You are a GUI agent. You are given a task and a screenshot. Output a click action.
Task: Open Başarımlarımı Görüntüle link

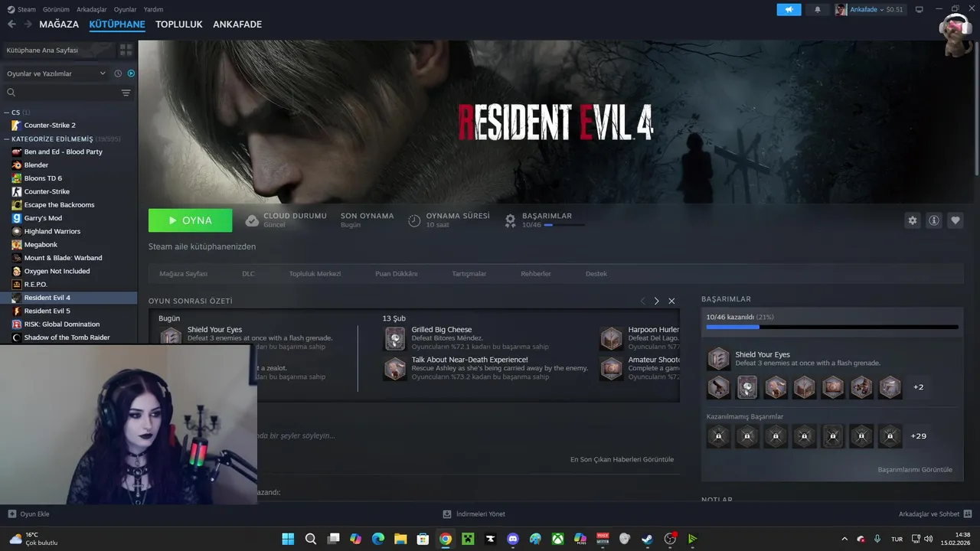click(915, 469)
